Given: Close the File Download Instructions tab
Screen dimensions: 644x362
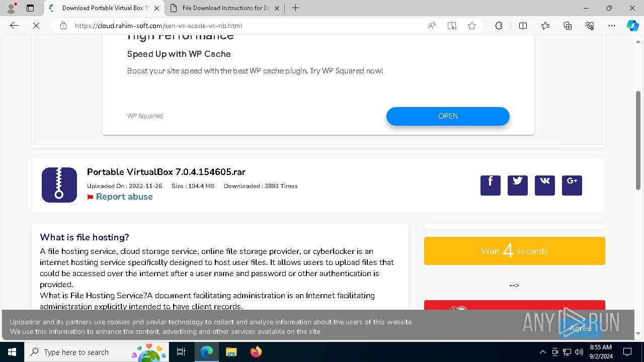Looking at the screenshot, I should click(277, 8).
